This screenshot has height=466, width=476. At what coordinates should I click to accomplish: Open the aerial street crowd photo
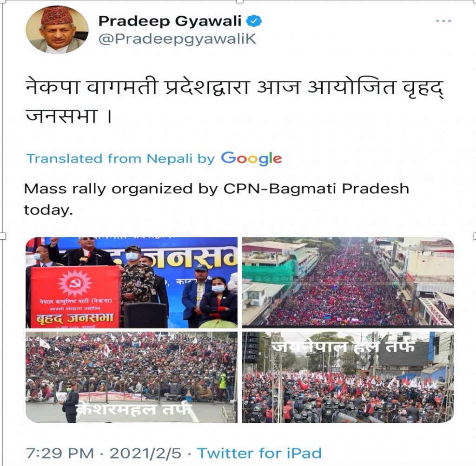tap(348, 282)
